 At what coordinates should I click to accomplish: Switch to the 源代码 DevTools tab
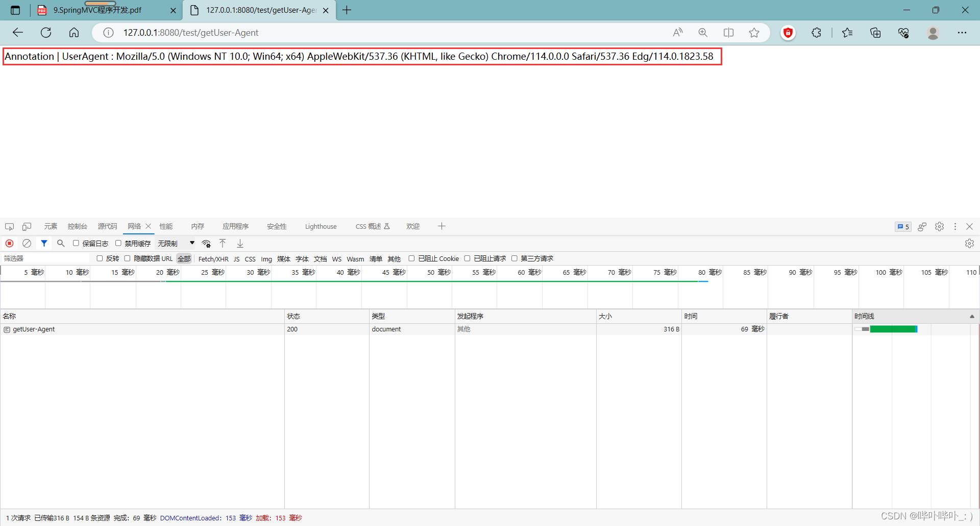(107, 226)
